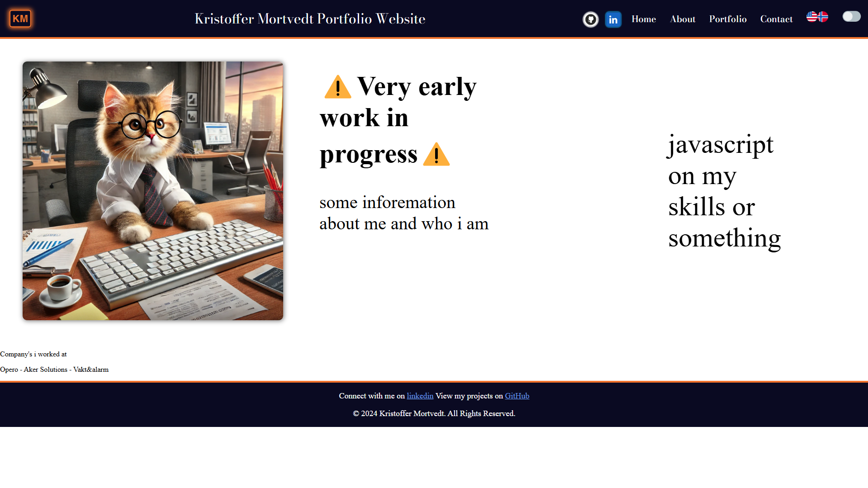Image resolution: width=868 pixels, height=488 pixels.
Task: Open the Contact page
Action: click(x=776, y=19)
